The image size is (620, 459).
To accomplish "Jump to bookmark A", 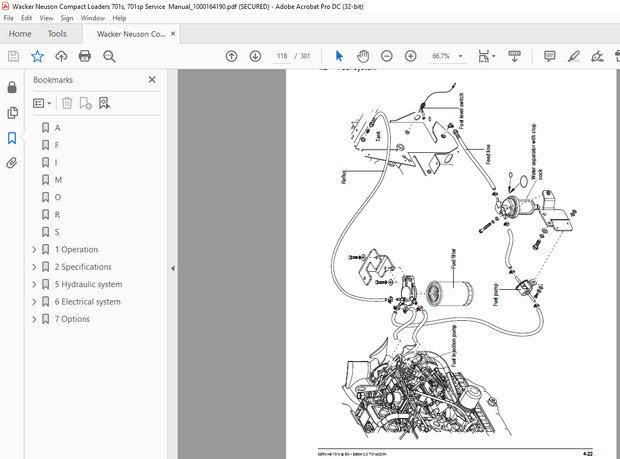I will [x=57, y=128].
